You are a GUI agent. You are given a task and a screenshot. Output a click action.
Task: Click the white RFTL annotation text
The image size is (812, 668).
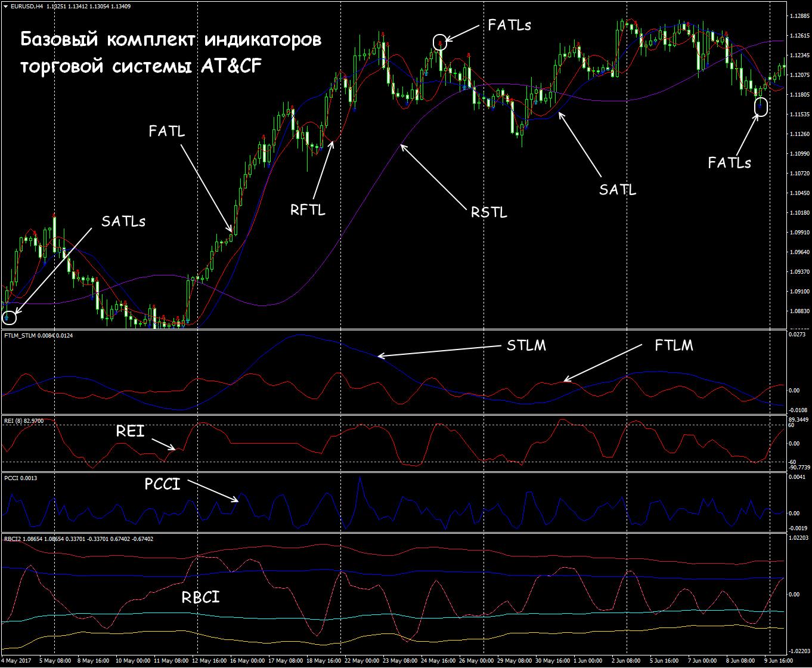pyautogui.click(x=308, y=210)
